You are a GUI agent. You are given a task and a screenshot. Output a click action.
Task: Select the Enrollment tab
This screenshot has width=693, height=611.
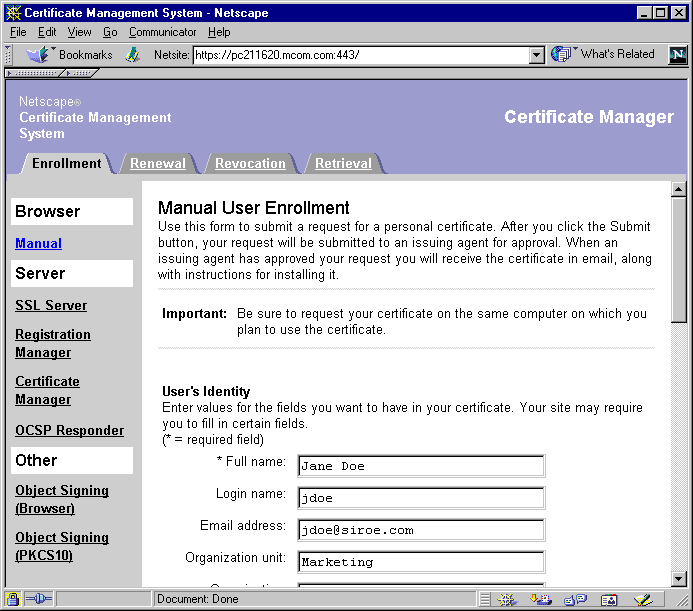67,163
